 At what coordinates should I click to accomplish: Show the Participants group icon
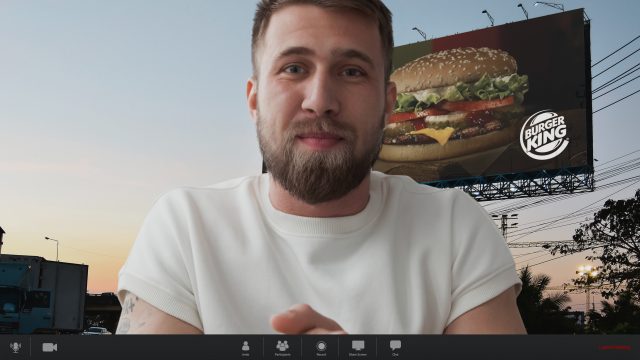[x=282, y=346]
